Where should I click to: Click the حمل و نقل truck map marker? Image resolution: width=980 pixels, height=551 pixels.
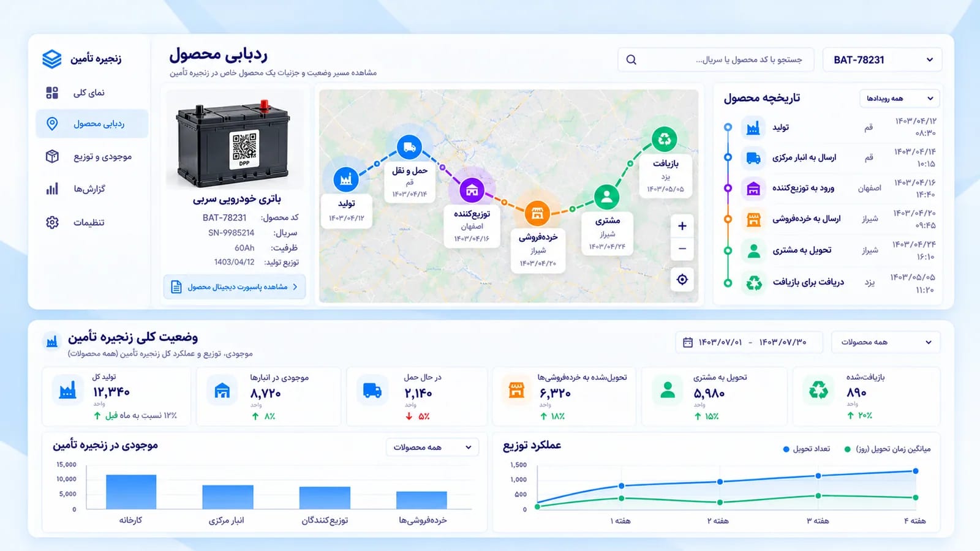[x=409, y=147]
